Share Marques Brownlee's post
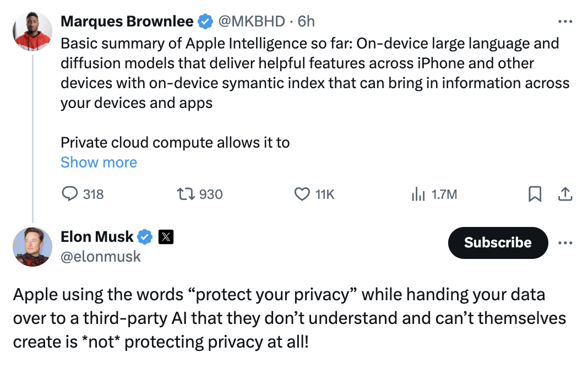 565,194
